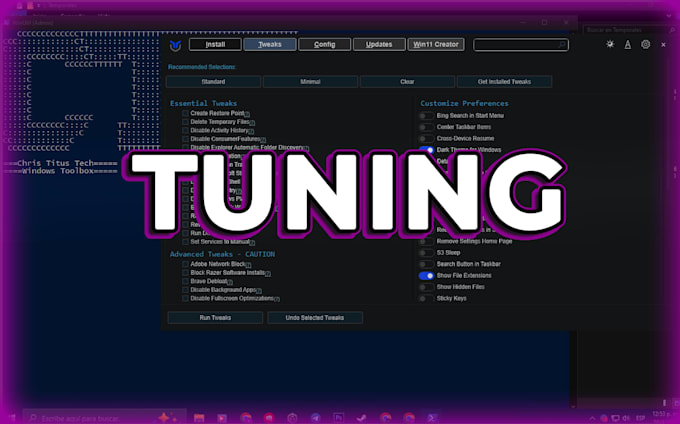
Task: Open help icon beside Disable Activity History
Action: click(x=252, y=131)
